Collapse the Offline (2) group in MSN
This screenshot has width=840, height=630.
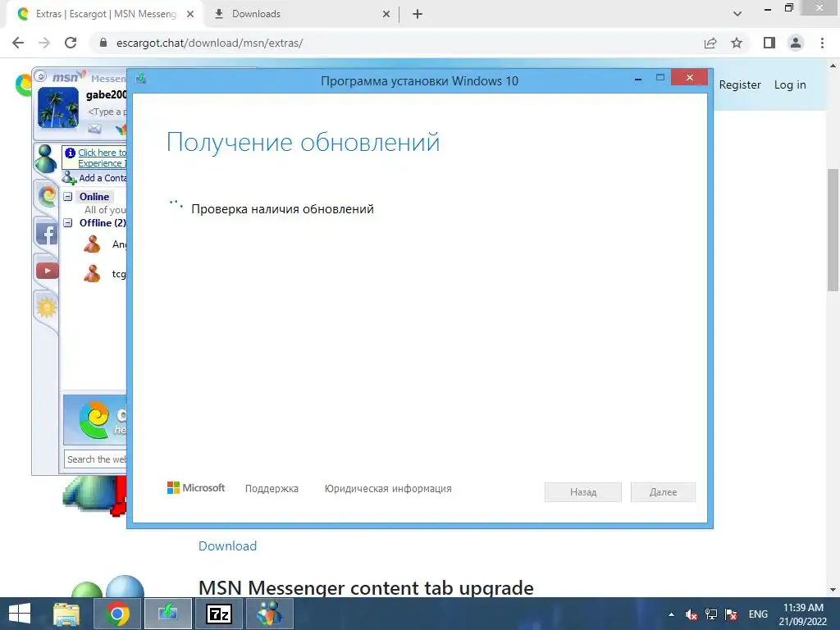click(68, 223)
